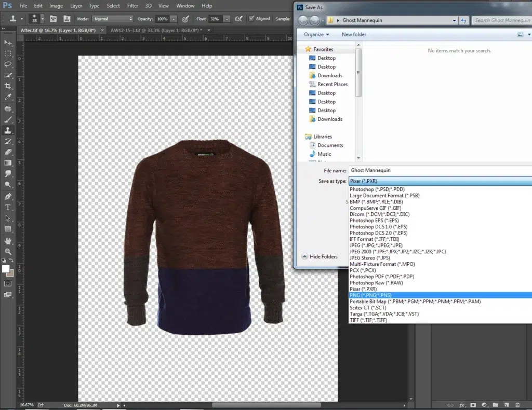The width and height of the screenshot is (532, 410).
Task: Select the Smudge tool
Action: click(8, 174)
